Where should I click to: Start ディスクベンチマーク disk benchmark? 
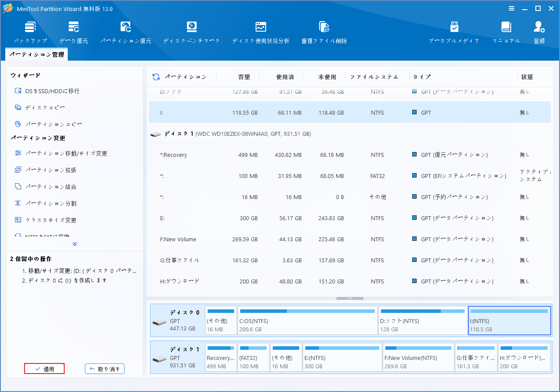191,32
